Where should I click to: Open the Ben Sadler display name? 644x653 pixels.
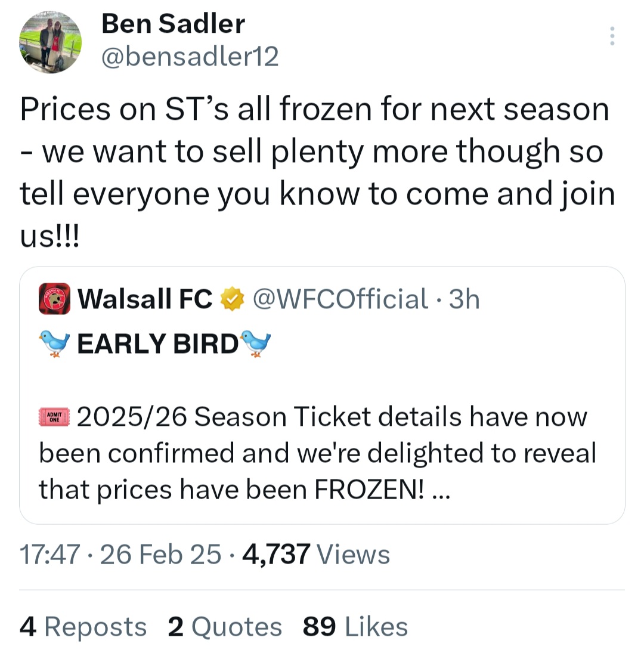coord(173,24)
